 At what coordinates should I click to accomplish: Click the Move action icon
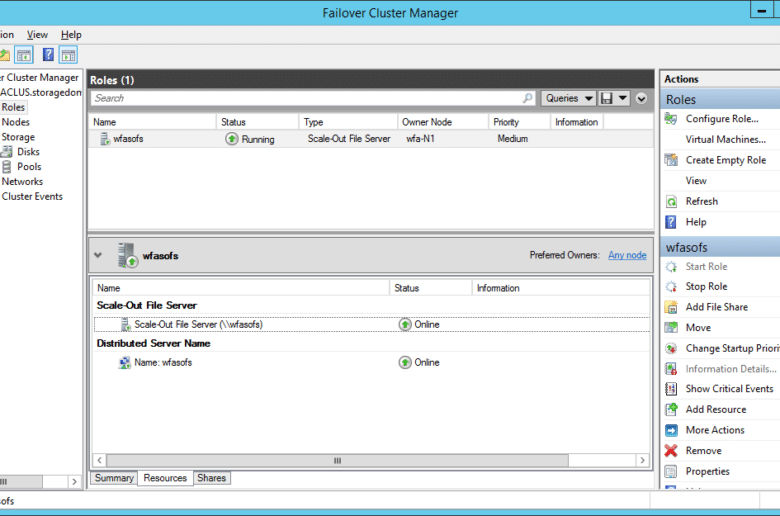(671, 328)
